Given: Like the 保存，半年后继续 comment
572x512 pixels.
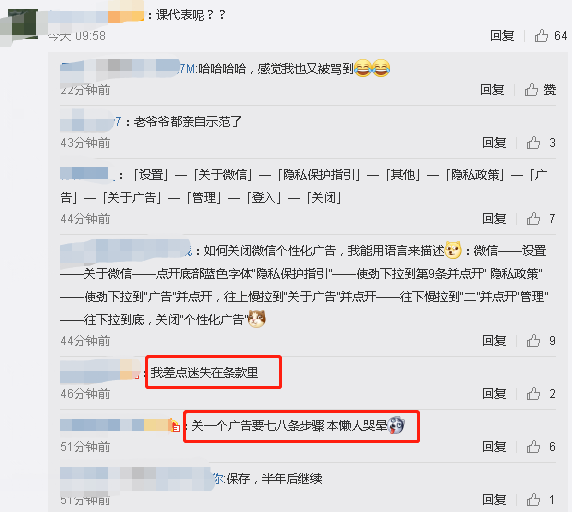Looking at the screenshot, I should point(533,499).
